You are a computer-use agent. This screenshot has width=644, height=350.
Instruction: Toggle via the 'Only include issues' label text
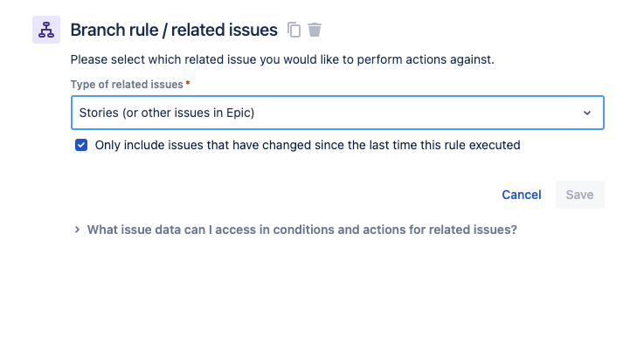click(x=308, y=145)
